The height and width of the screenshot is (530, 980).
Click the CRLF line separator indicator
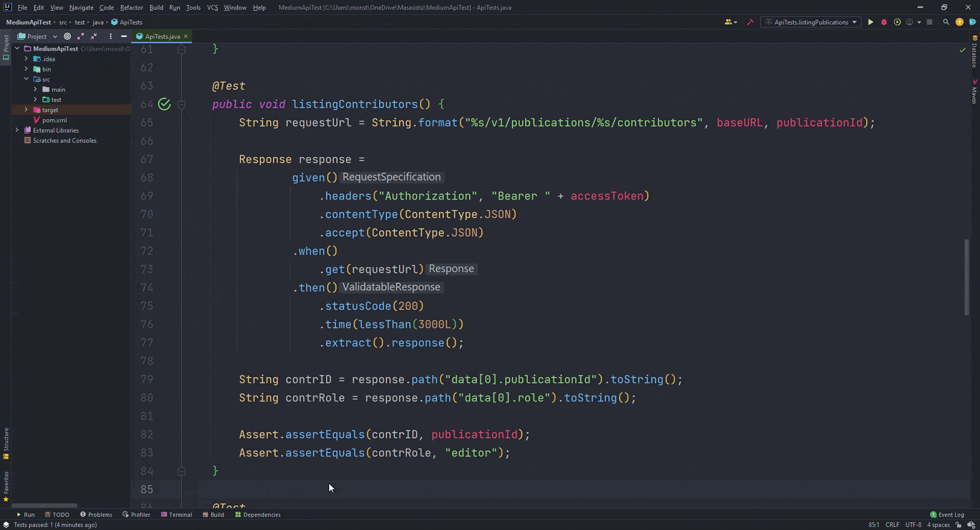[892, 525]
